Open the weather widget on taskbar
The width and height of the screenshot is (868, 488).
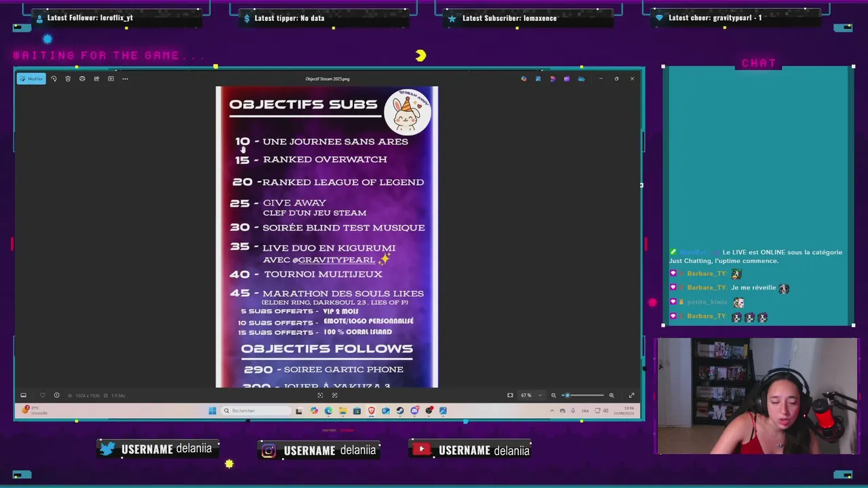click(35, 411)
